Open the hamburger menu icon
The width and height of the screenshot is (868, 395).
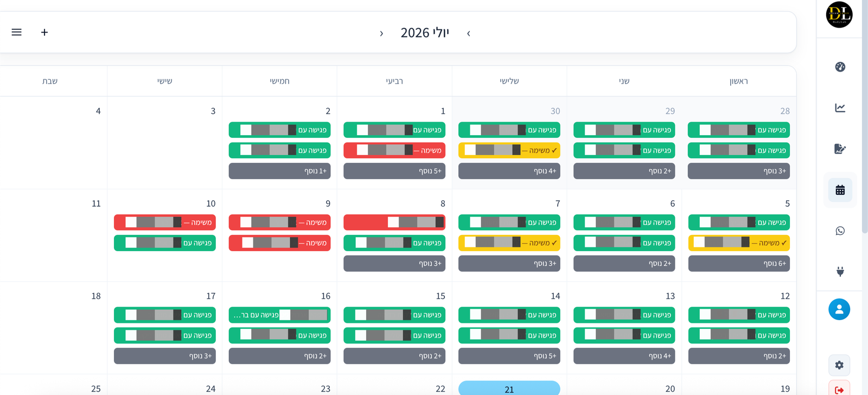[17, 32]
